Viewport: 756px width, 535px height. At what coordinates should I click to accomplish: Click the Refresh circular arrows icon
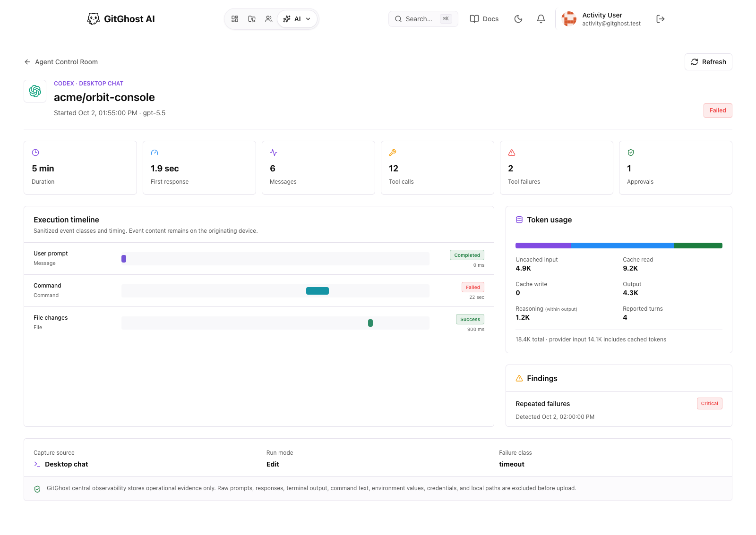[695, 62]
